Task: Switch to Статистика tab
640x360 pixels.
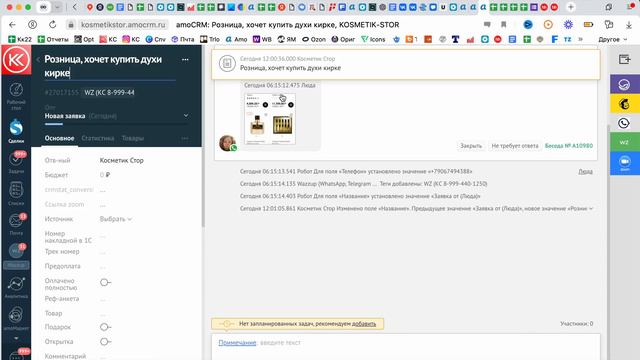Action: (98, 138)
